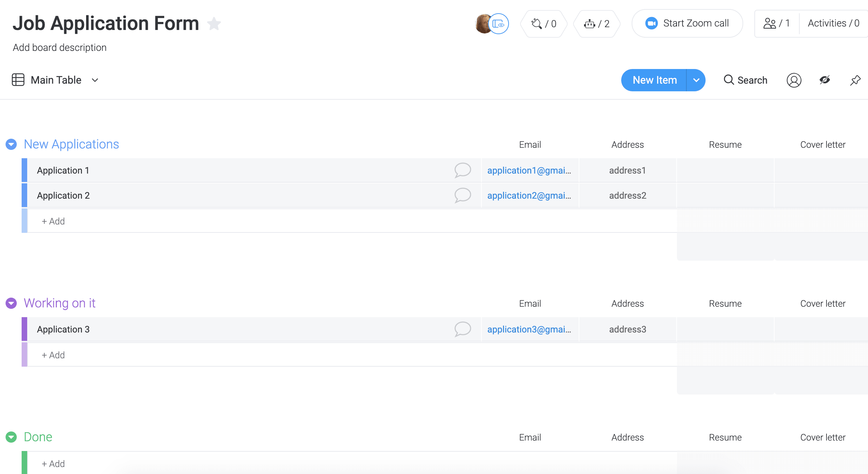Click the Resume column header in Done group
Image resolution: width=868 pixels, height=474 pixels.
click(x=725, y=437)
